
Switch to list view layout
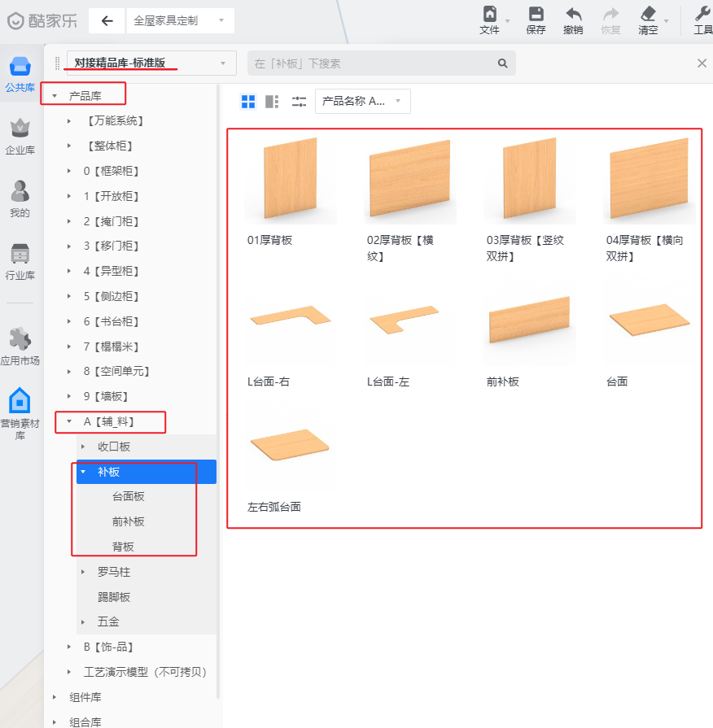[x=272, y=102]
